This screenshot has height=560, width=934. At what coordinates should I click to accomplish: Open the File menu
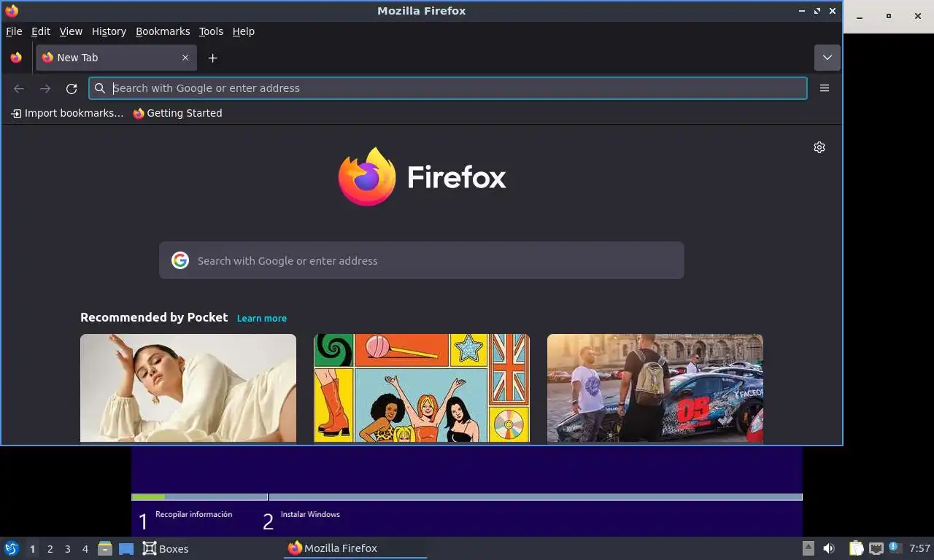(x=14, y=31)
